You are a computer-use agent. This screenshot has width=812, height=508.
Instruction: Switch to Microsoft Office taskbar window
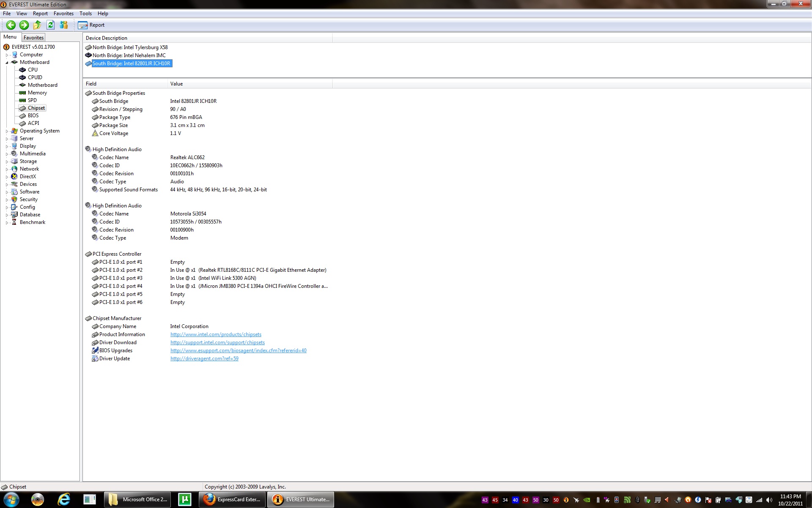coord(138,500)
